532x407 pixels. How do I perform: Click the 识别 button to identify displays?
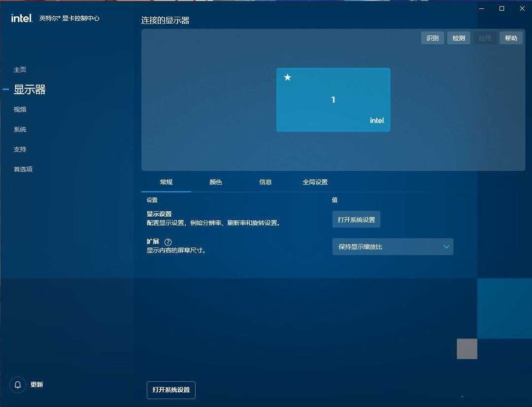click(x=432, y=37)
